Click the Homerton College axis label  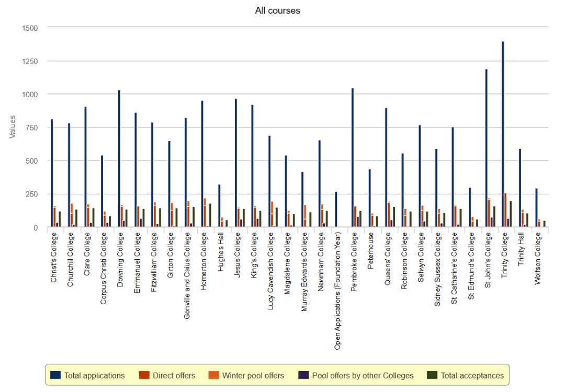click(x=204, y=261)
